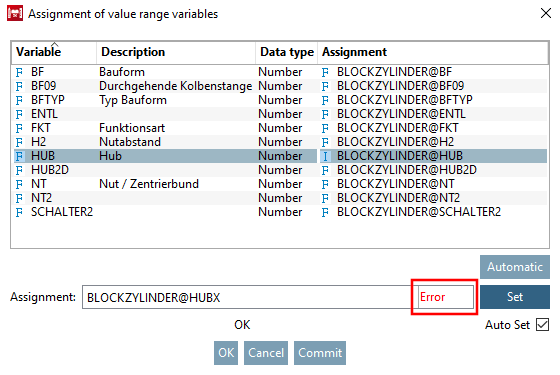The height and width of the screenshot is (375, 560).
Task: Click the F icon before BLOCKZYLINDER@SCHALTER2
Action: pos(325,212)
